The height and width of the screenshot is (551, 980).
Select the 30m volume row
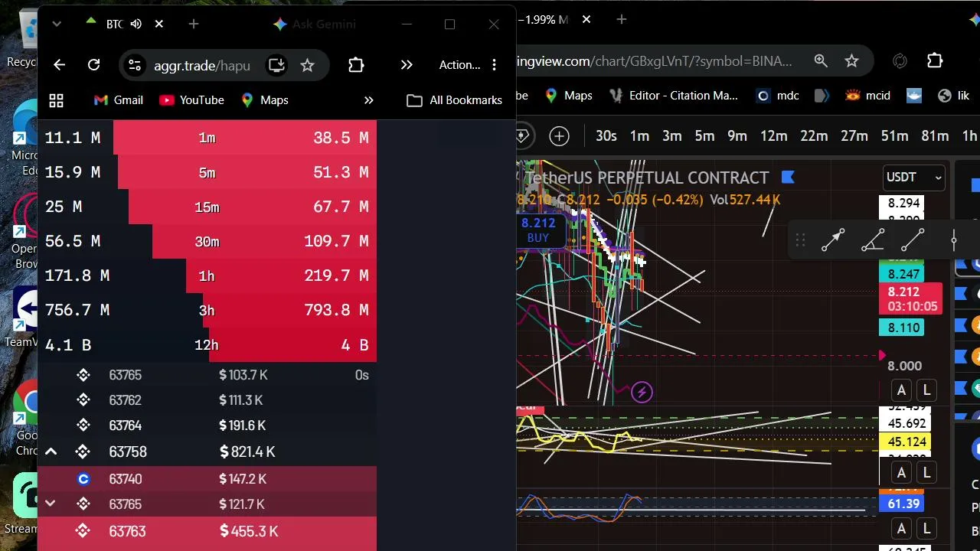tap(207, 241)
